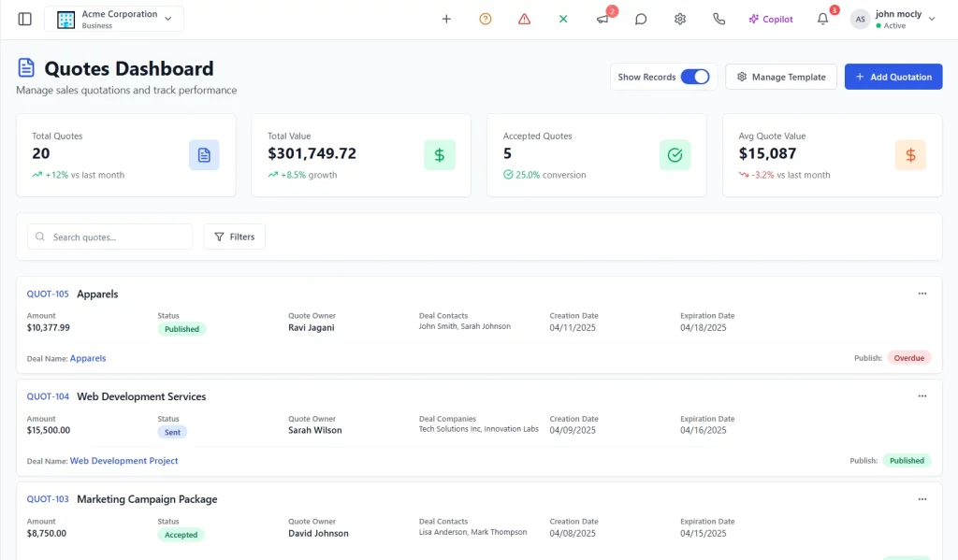Click creation date 04/09/2025
958x560 pixels.
[x=573, y=430]
